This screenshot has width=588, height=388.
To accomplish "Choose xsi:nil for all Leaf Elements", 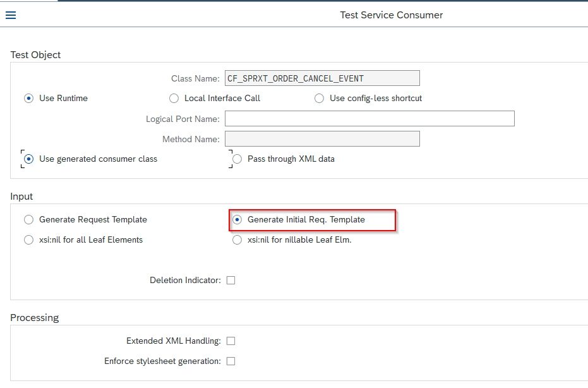I will 28,239.
